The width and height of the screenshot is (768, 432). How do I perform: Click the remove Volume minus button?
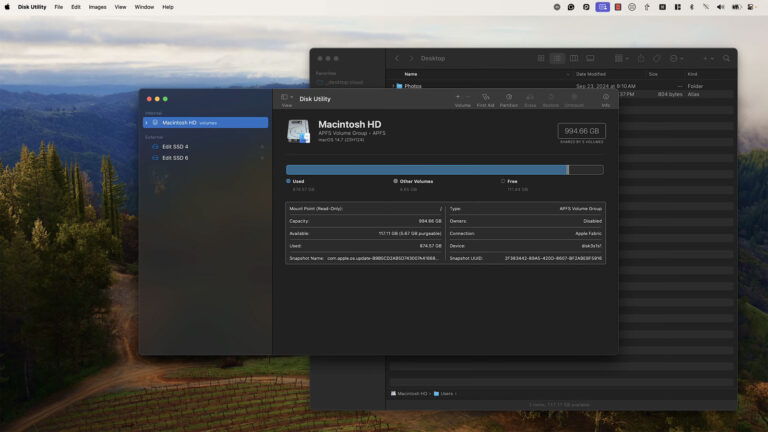click(x=468, y=97)
